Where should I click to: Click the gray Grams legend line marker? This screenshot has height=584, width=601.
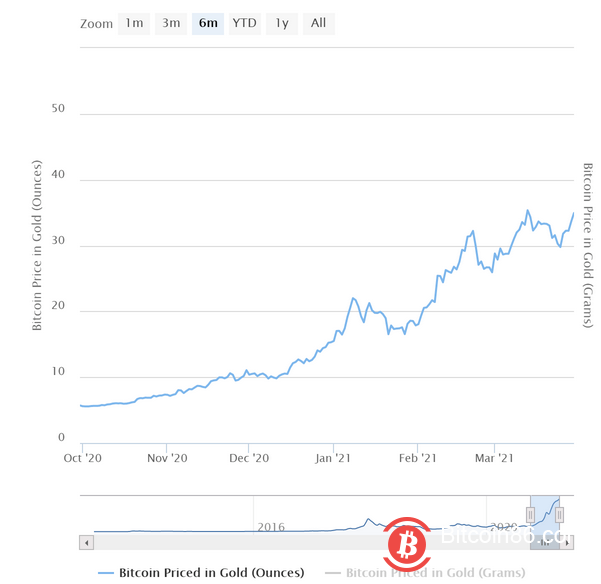pyautogui.click(x=332, y=573)
